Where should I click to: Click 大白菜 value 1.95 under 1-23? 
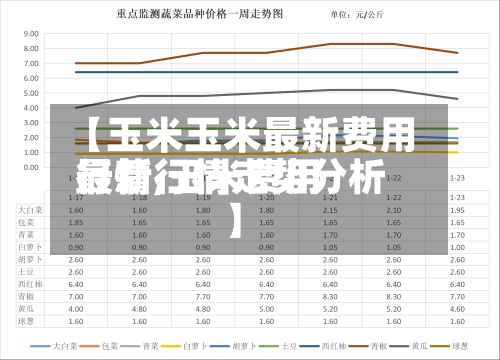(x=457, y=210)
